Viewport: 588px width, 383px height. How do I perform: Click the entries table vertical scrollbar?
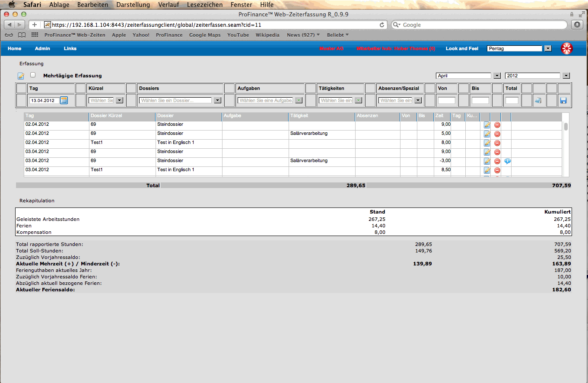[566, 127]
